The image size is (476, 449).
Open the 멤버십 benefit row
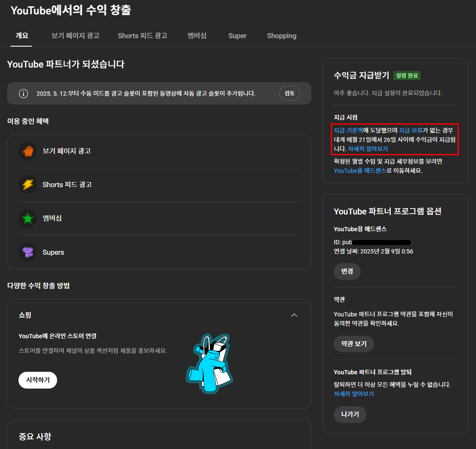coord(159,219)
